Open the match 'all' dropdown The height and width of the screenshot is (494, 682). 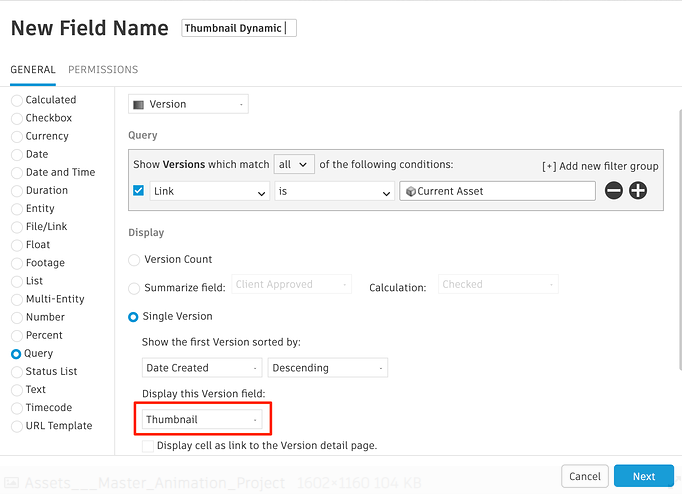[294, 164]
